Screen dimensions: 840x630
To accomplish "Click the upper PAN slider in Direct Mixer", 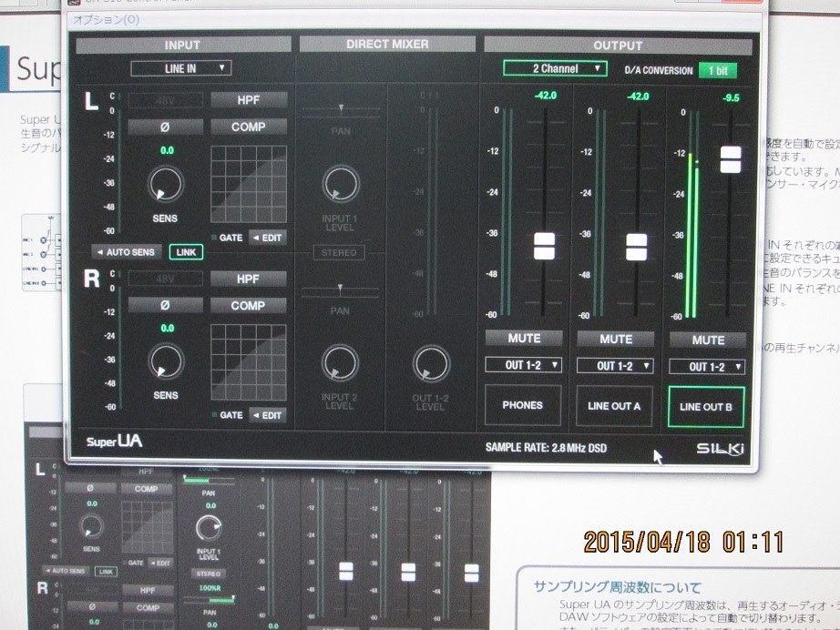I will coord(341,111).
